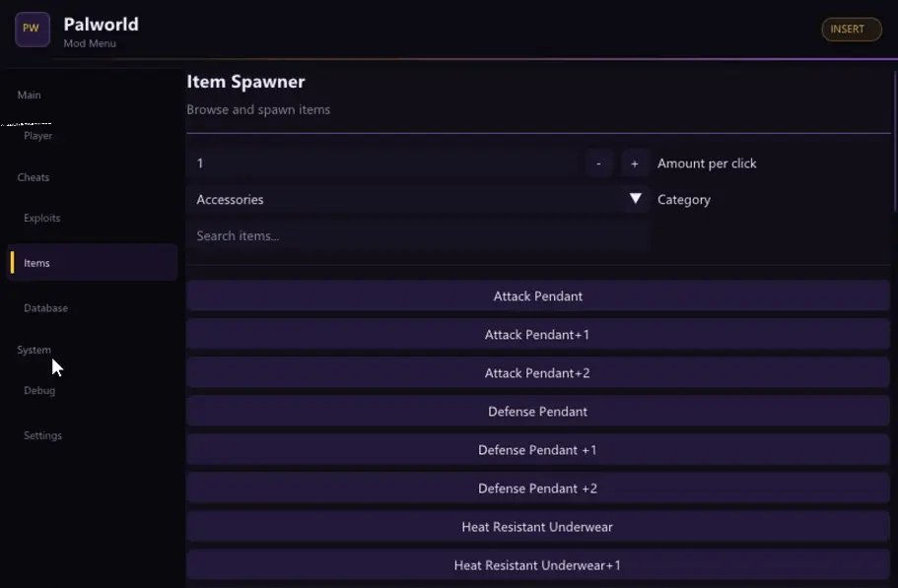
Task: Open the Cheats section
Action: click(x=34, y=177)
